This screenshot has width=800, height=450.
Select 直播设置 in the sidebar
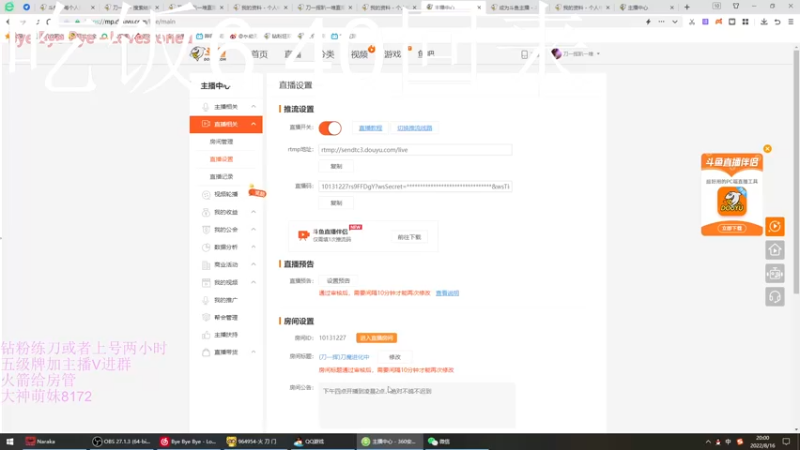click(x=221, y=159)
